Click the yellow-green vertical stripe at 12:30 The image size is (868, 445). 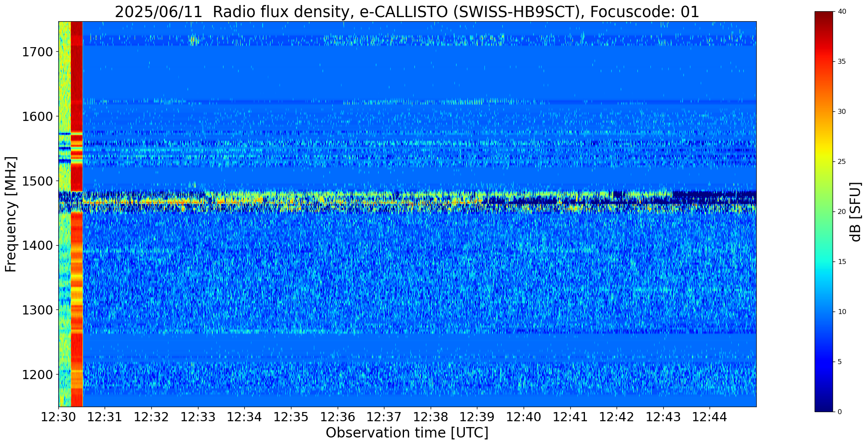65,214
